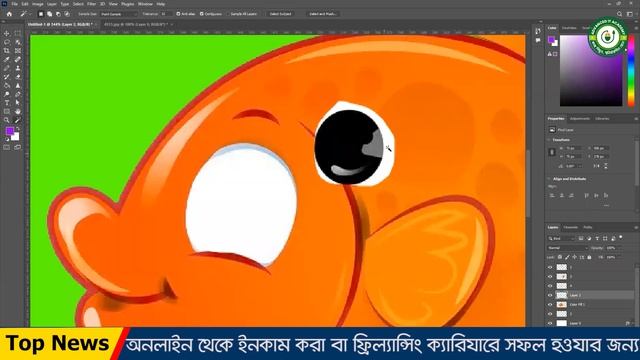Select the Brush tool
The image size is (640, 360).
[7, 68]
